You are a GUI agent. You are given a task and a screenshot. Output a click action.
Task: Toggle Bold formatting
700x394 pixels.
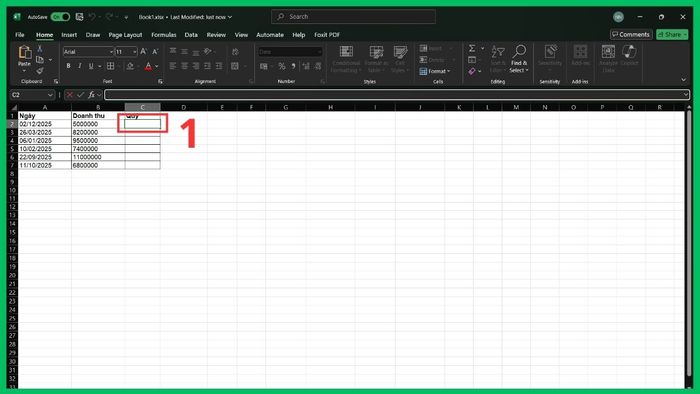click(x=68, y=66)
